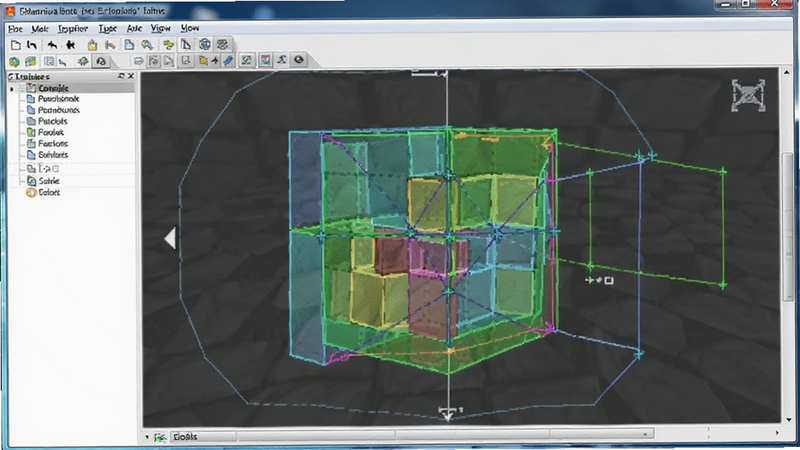Viewport: 800px width, 450px height.
Task: Click the yellow clipboard paste icon
Action: 92,45
